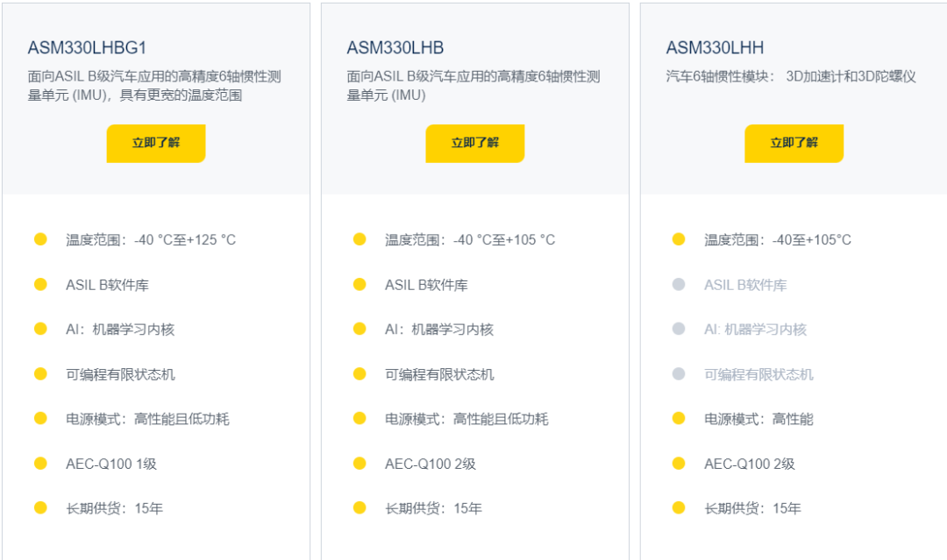Click 长期供货: 15年 in ASM330LHH card

pyautogui.click(x=752, y=508)
